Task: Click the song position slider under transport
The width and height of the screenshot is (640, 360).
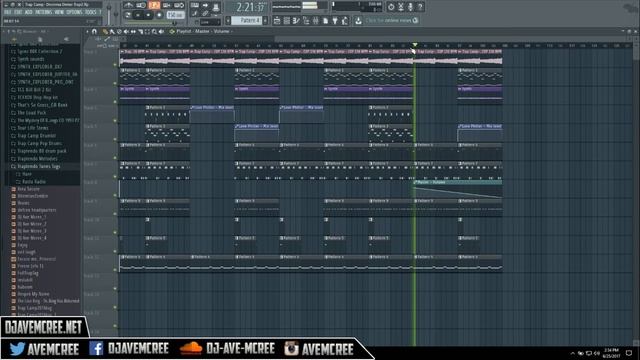Action: coord(149,23)
